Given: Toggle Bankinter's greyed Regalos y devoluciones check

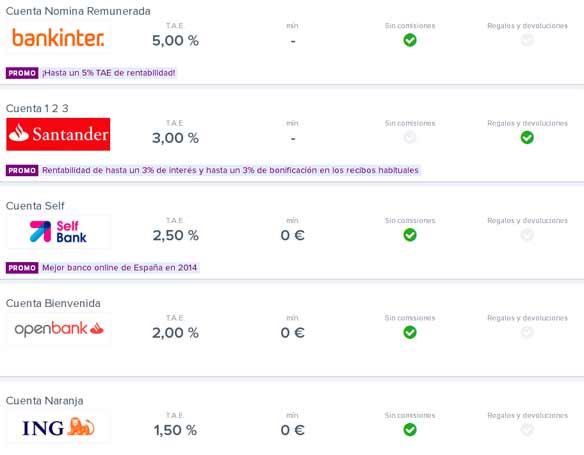Looking at the screenshot, I should coord(527,40).
